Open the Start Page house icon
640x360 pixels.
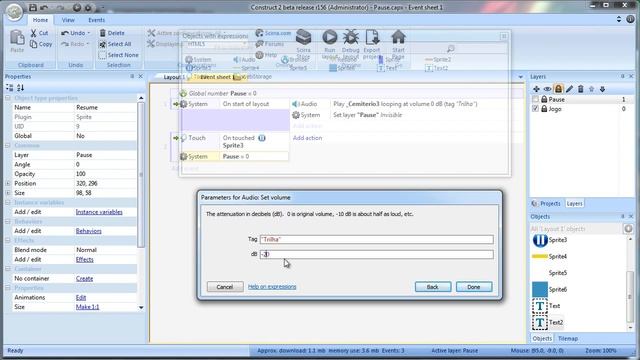398,37
